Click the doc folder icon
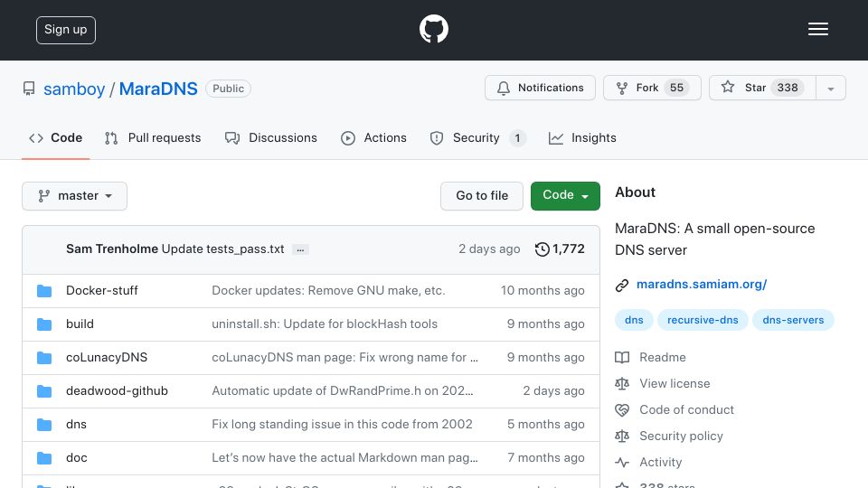Image resolution: width=868 pixels, height=488 pixels. tap(44, 458)
